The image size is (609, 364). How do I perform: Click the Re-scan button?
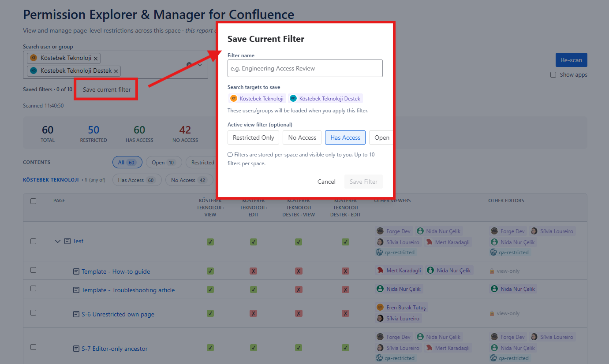tap(572, 60)
